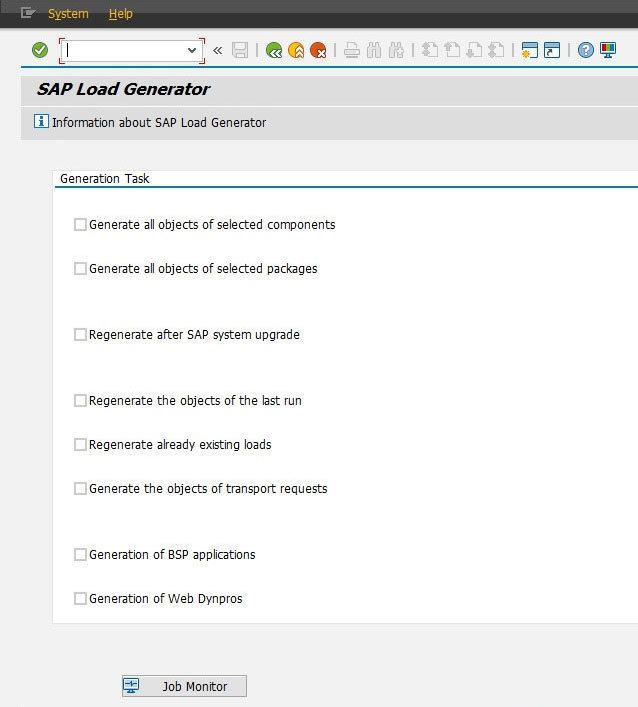
Task: Check Generate all objects of selected packages
Action: 80,269
